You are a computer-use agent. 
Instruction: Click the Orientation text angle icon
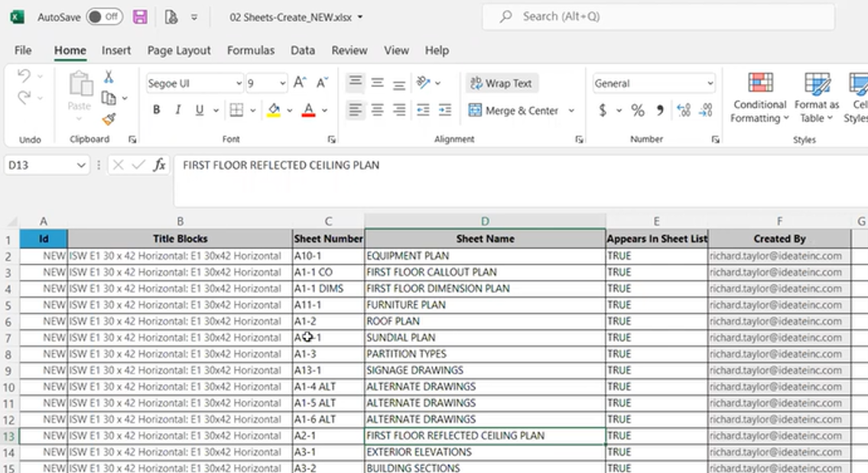[424, 83]
